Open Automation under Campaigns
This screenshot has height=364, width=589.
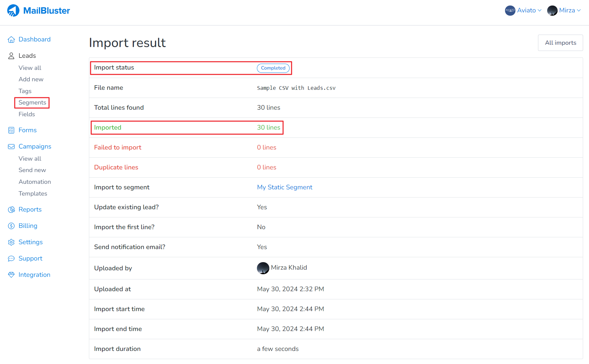[x=35, y=182]
